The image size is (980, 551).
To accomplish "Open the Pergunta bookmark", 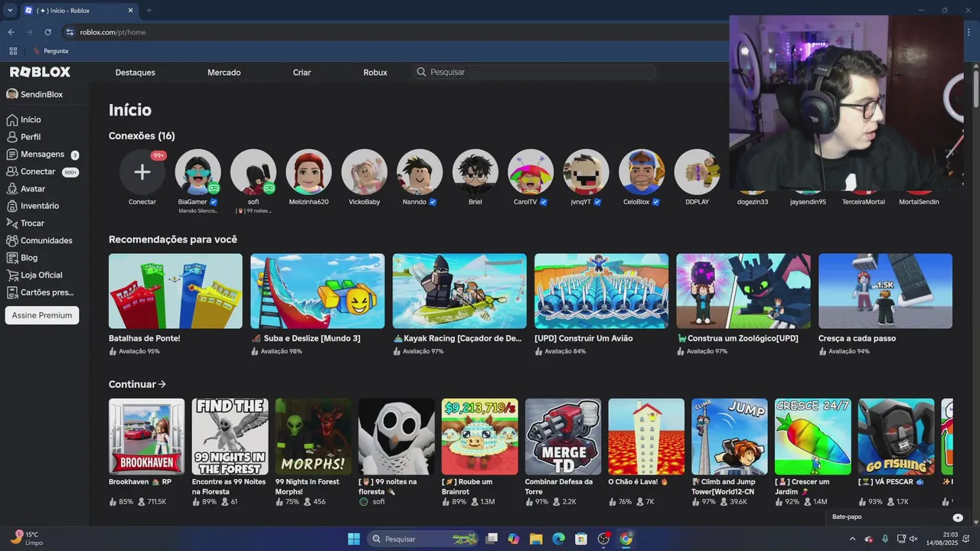I will [x=50, y=51].
